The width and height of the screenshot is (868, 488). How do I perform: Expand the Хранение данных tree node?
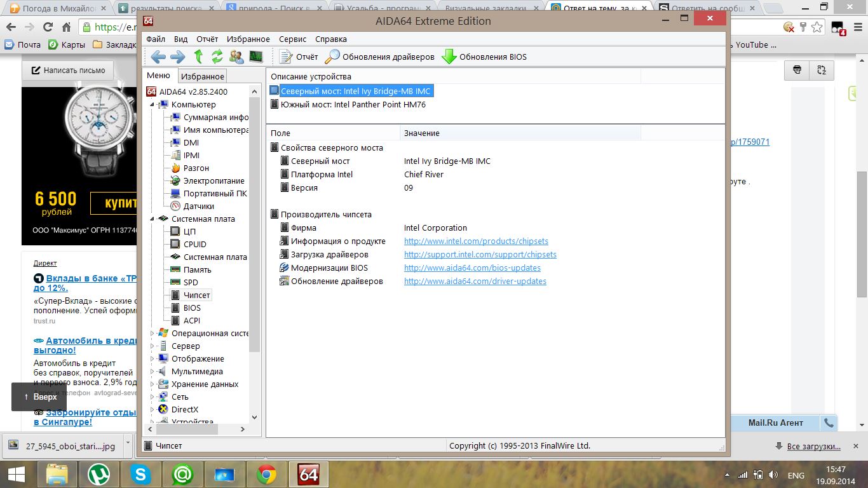pyautogui.click(x=153, y=384)
